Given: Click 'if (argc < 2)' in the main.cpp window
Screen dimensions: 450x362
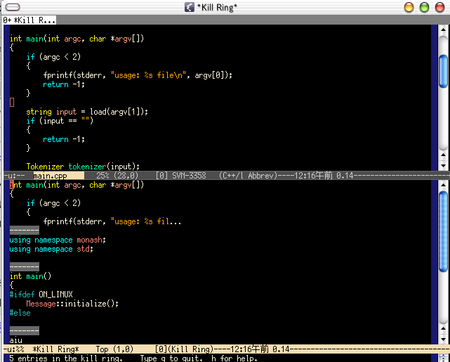Looking at the screenshot, I should 54,57.
